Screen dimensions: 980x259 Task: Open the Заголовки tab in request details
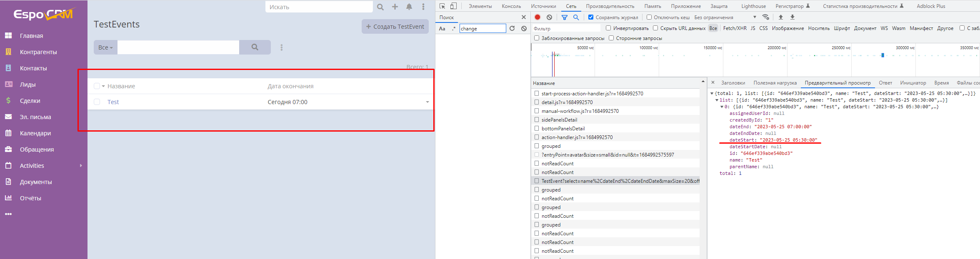click(x=733, y=83)
